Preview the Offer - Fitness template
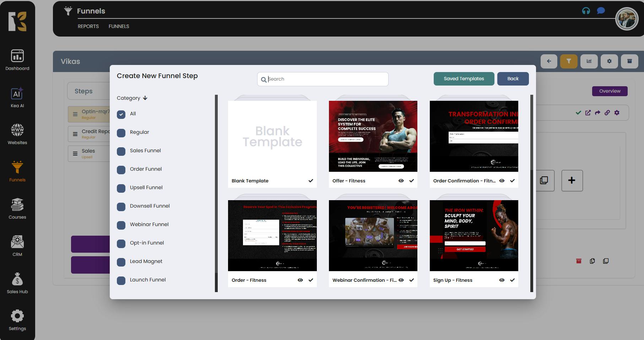The height and width of the screenshot is (340, 644). click(x=401, y=181)
